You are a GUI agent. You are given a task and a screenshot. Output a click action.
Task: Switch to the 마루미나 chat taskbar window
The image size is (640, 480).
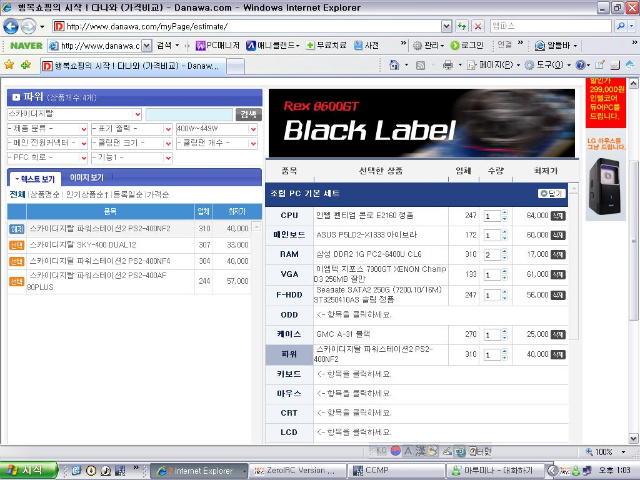495,471
